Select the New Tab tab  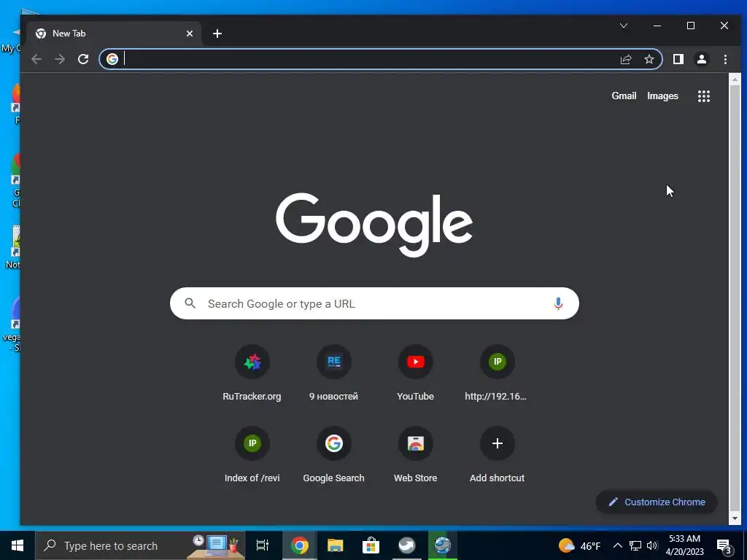(x=113, y=34)
